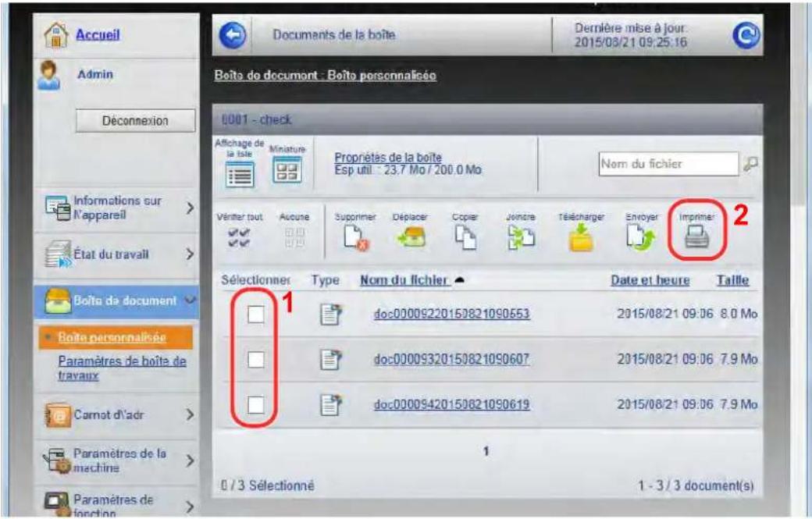Expand Carnet d'adr chevron
The image size is (812, 519).
point(190,415)
